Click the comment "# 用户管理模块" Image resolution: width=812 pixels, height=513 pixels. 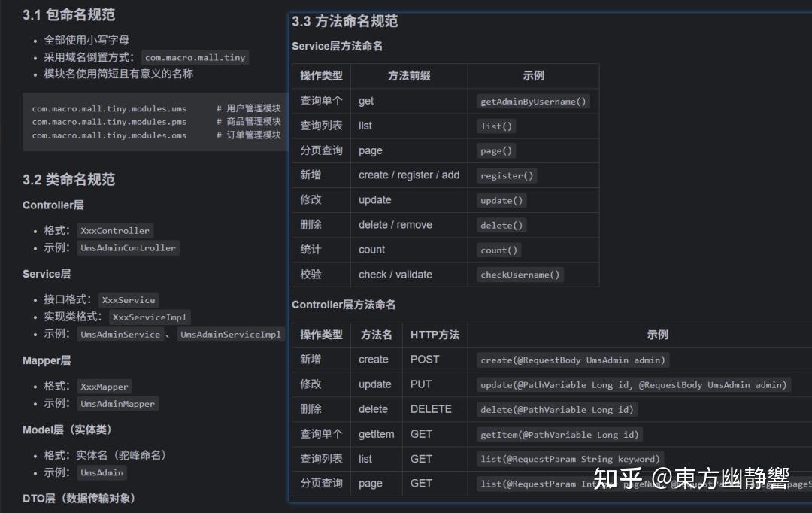249,108
